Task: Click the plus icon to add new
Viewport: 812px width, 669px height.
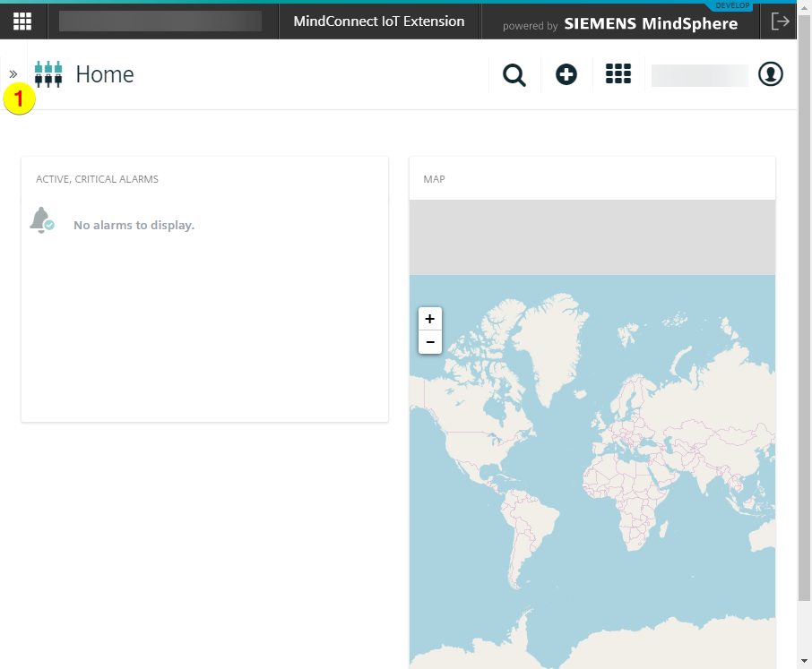Action: (x=566, y=74)
